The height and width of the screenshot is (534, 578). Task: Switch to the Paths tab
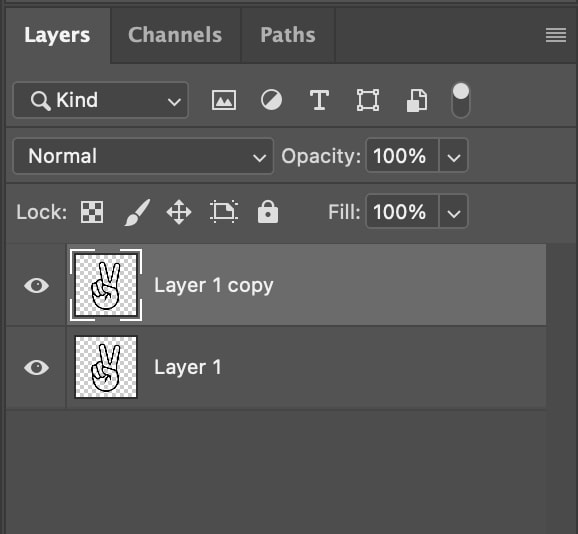click(288, 35)
